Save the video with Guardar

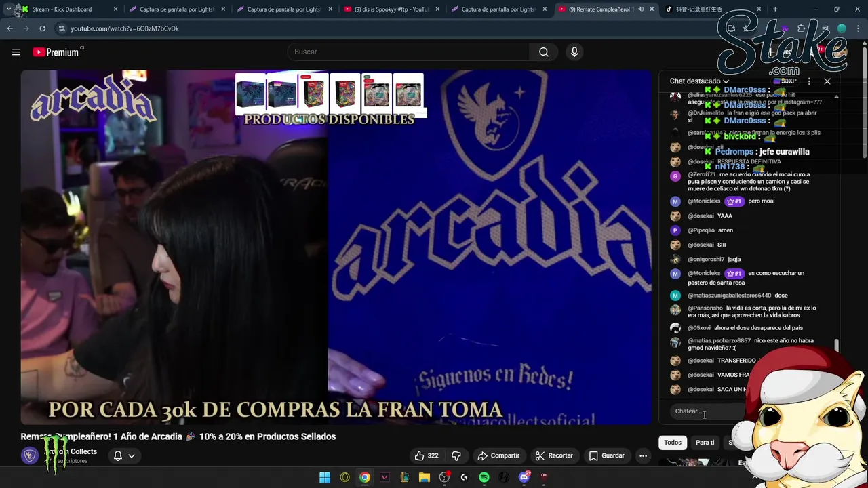606,455
